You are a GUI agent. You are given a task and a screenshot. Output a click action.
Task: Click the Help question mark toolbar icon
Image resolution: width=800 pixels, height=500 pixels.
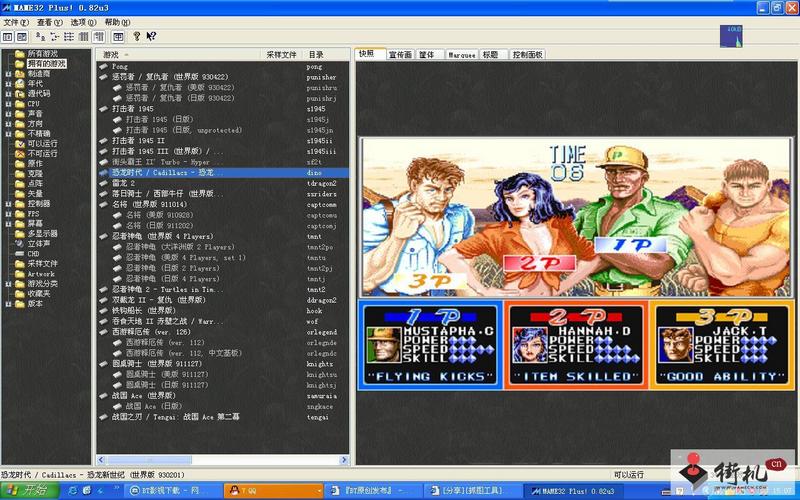137,37
